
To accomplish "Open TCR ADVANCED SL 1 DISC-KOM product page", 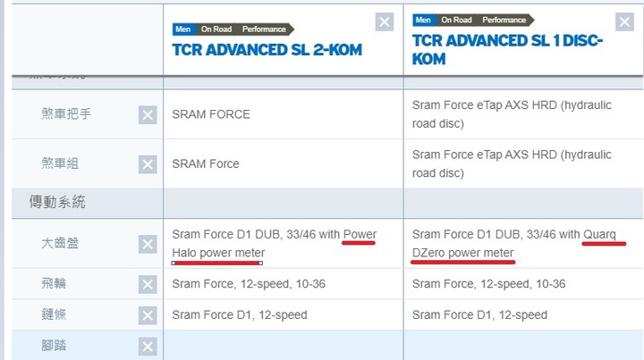I will tap(507, 50).
